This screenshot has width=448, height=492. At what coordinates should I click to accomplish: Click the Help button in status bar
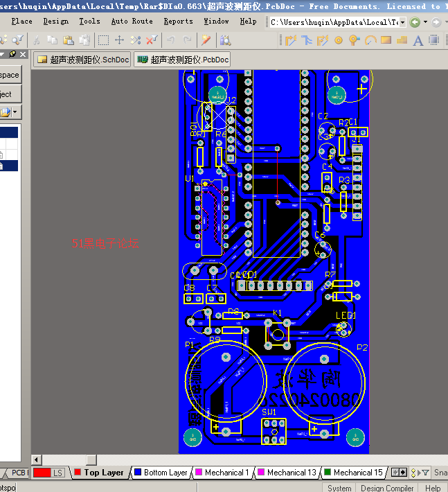[433, 488]
